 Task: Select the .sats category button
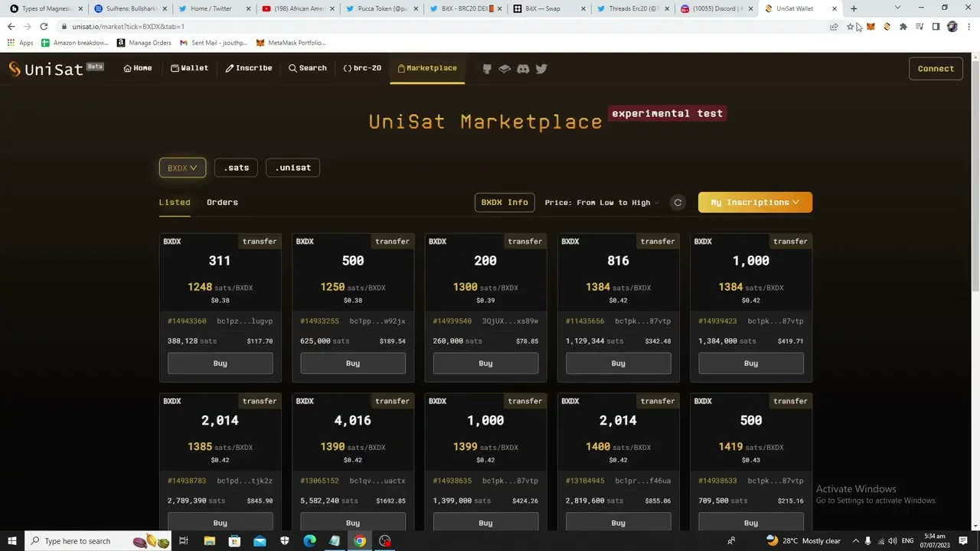pyautogui.click(x=237, y=168)
